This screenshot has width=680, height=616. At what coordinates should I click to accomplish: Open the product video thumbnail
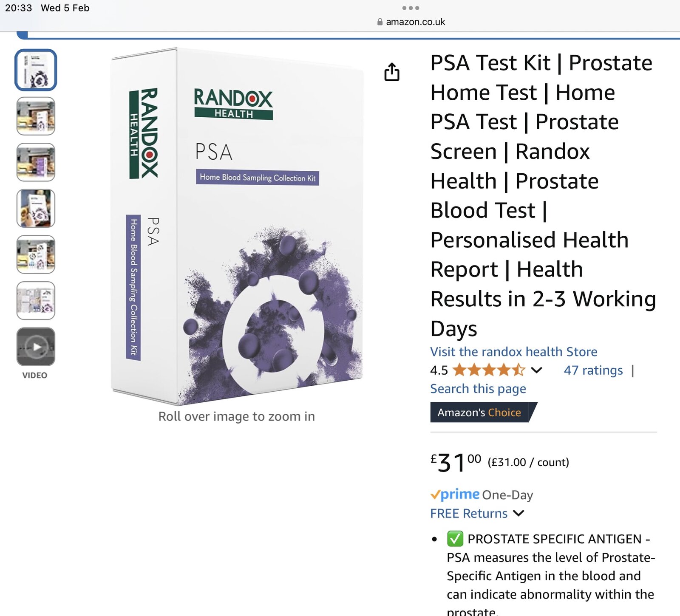[36, 347]
